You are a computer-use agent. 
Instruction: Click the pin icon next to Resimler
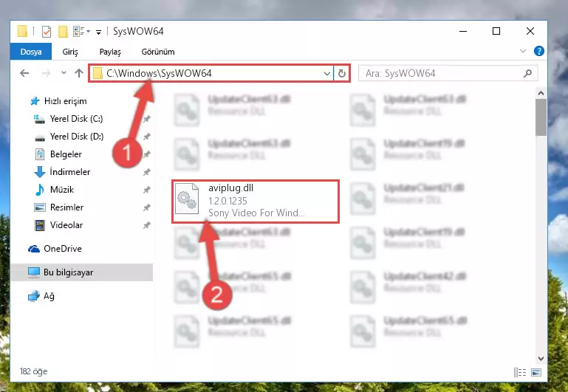tap(147, 207)
